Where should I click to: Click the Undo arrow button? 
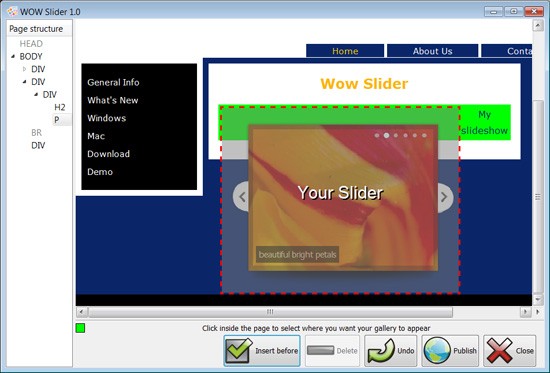390,351
